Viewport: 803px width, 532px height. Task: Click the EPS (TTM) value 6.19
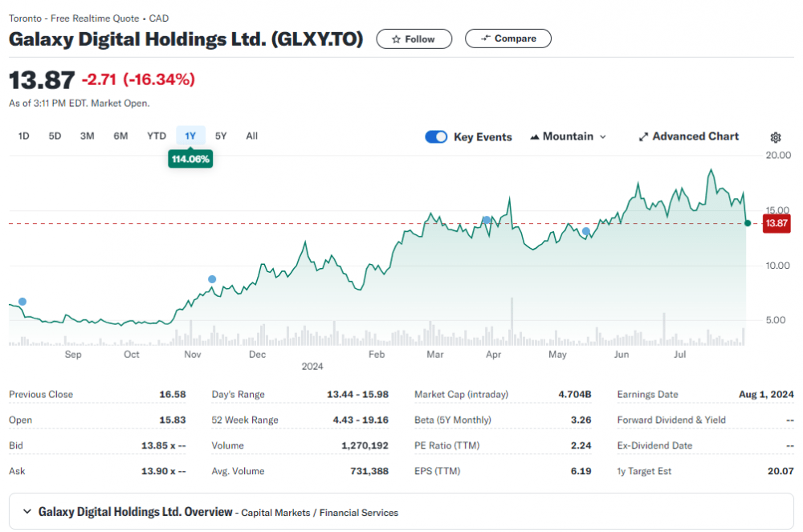(581, 471)
